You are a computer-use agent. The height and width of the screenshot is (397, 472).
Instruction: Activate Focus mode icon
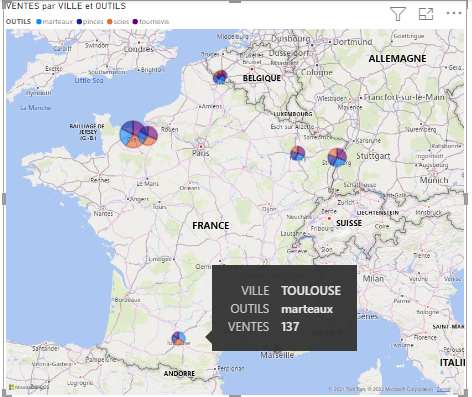pyautogui.click(x=426, y=14)
